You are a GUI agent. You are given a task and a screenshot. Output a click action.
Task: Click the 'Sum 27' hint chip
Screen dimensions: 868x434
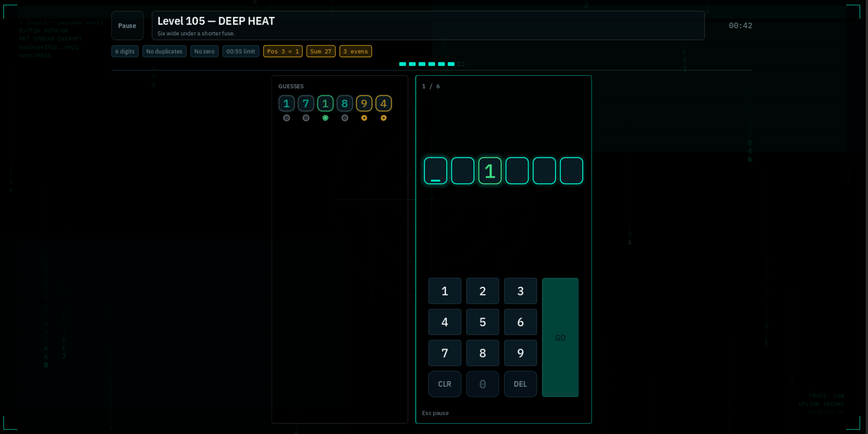[x=321, y=51]
